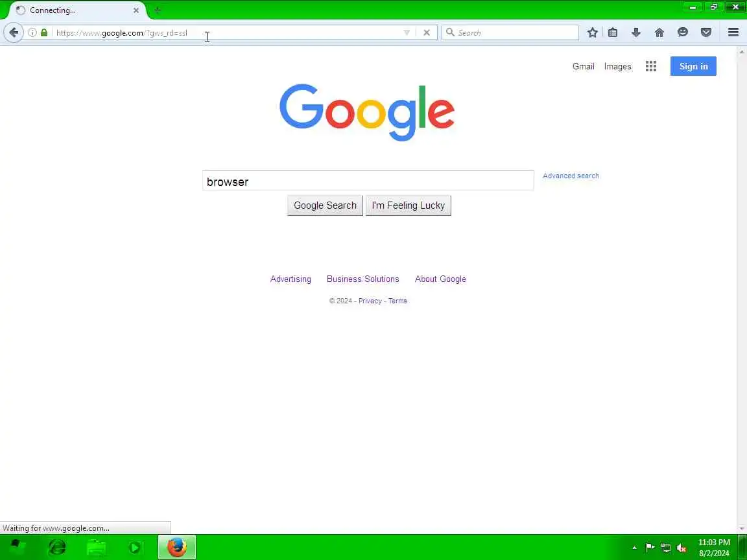Open Terms link in footer
The image size is (747, 560).
397,301
